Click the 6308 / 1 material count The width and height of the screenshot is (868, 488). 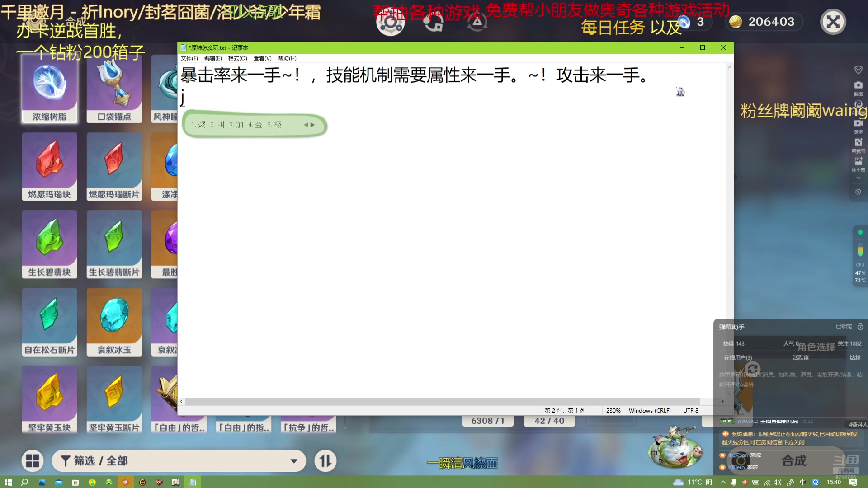coord(488,421)
